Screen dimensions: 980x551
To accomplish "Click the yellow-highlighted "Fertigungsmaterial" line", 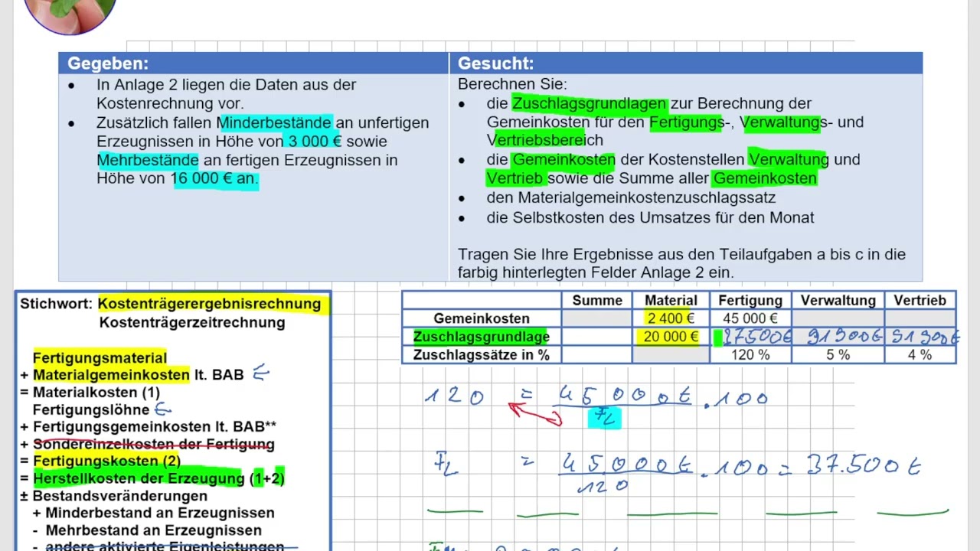I will 100,357.
